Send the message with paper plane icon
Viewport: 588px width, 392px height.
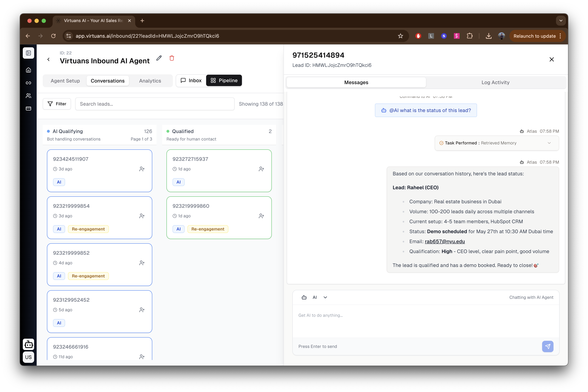tap(548, 346)
